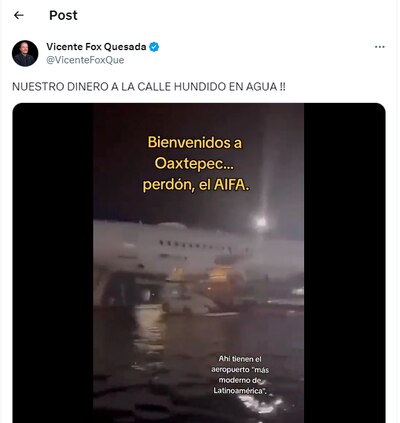Open Vicente Fox's profile picture avatar
Viewport: 400px width, 423px height.
(25, 53)
